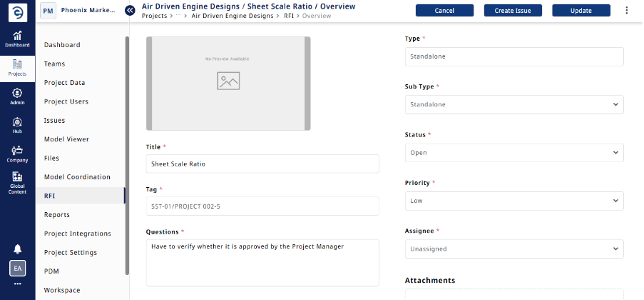Click the Title input field

pos(262,164)
